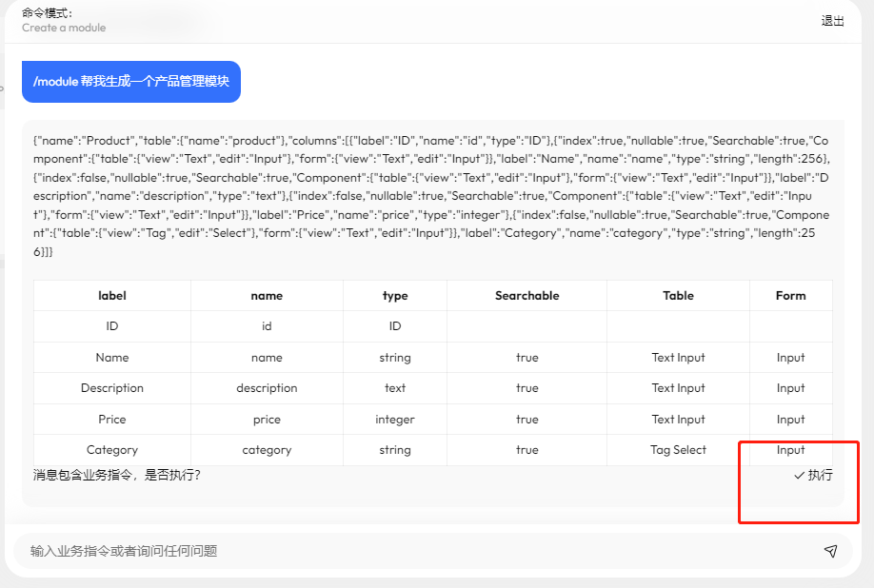874x588 pixels.
Task: Click the send paper-plane icon
Action: tap(830, 551)
